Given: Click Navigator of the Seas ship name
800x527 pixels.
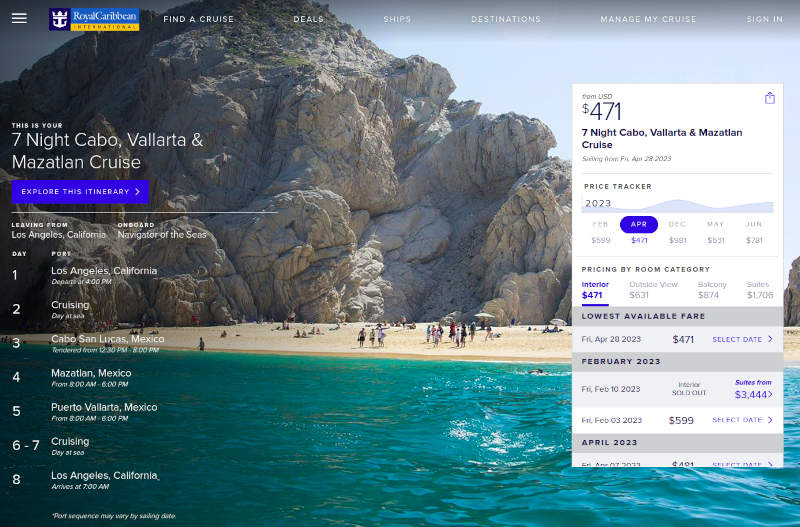Looking at the screenshot, I should (x=162, y=235).
